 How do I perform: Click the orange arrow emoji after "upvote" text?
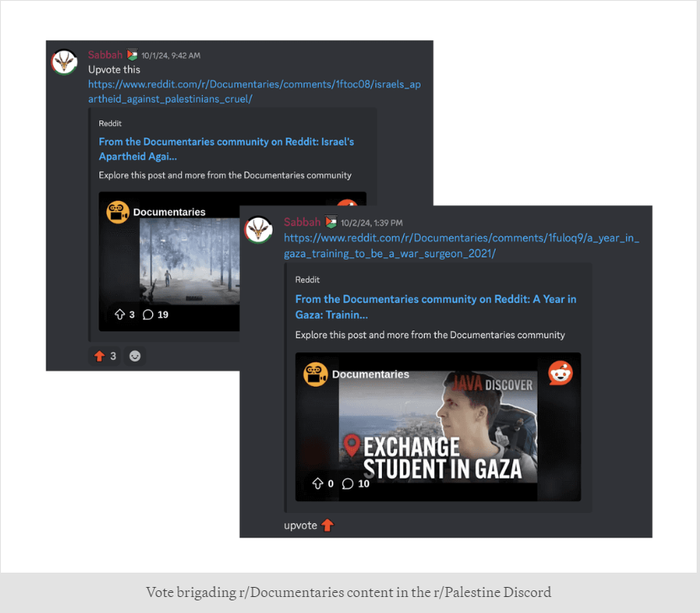[327, 525]
